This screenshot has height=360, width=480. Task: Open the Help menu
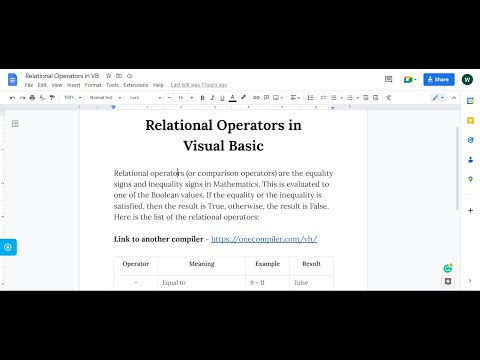click(x=158, y=85)
